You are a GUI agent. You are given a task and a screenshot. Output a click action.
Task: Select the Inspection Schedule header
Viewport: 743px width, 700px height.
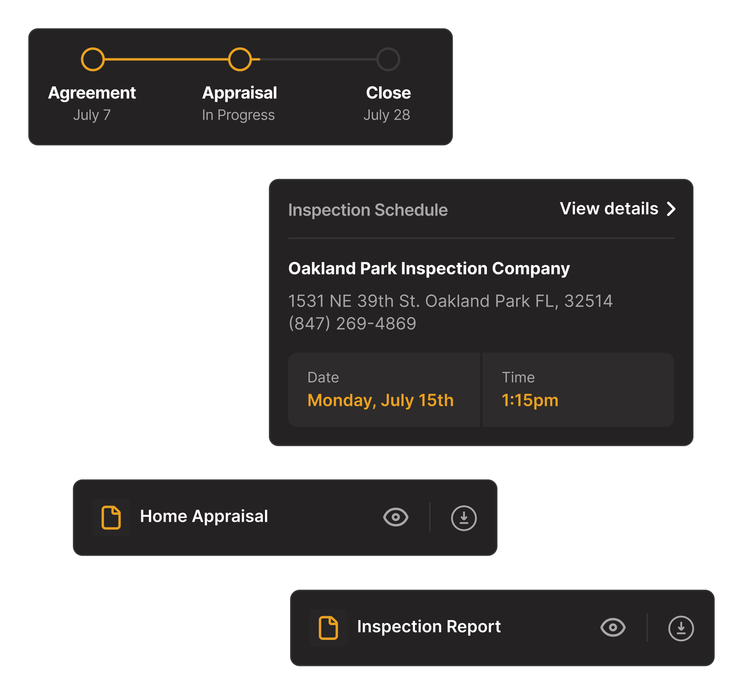point(367,210)
